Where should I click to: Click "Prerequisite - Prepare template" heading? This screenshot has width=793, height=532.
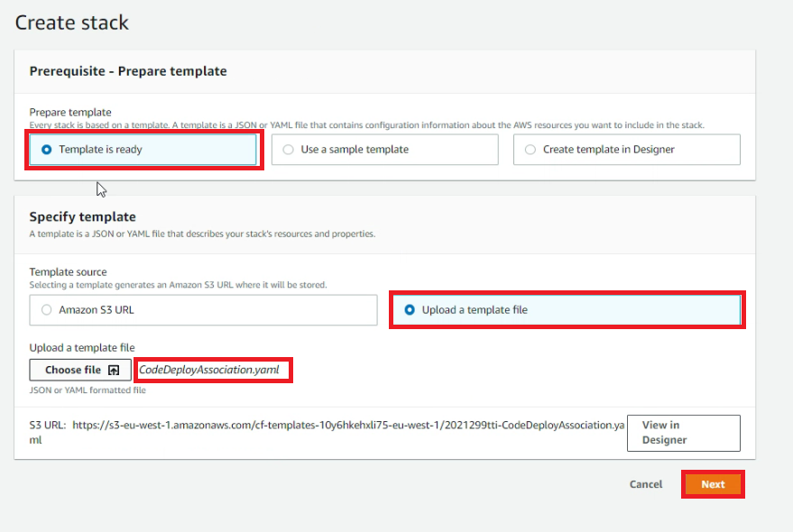(128, 71)
